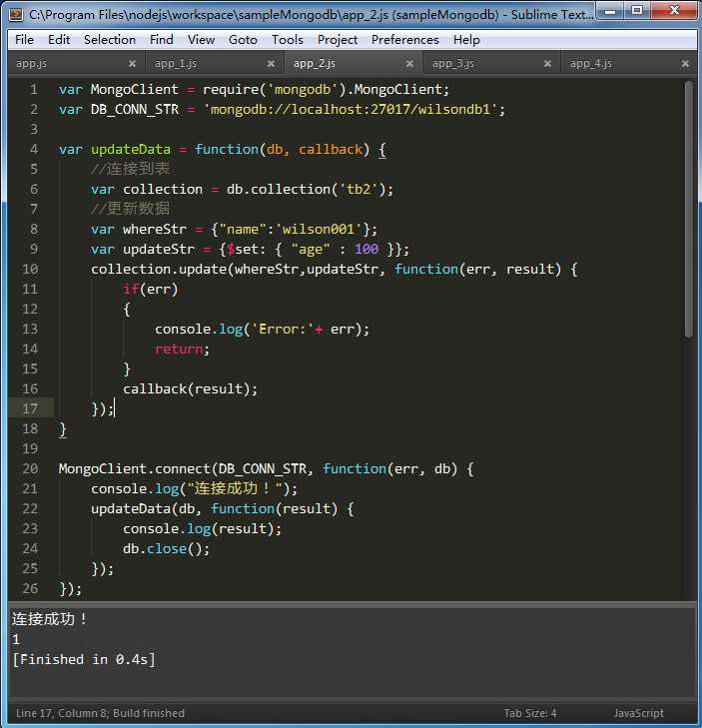The width and height of the screenshot is (702, 728).
Task: Click 'db.close();' on line 24
Action: point(166,548)
